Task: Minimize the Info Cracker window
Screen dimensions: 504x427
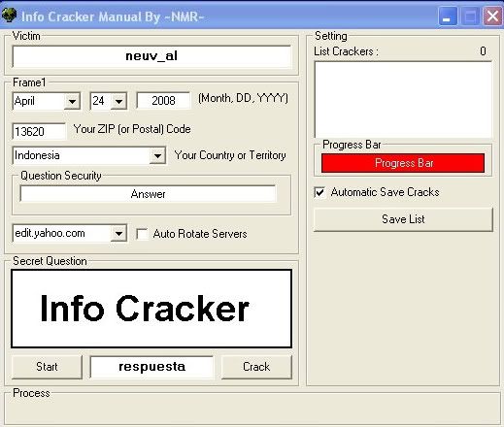Action: tap(447, 16)
